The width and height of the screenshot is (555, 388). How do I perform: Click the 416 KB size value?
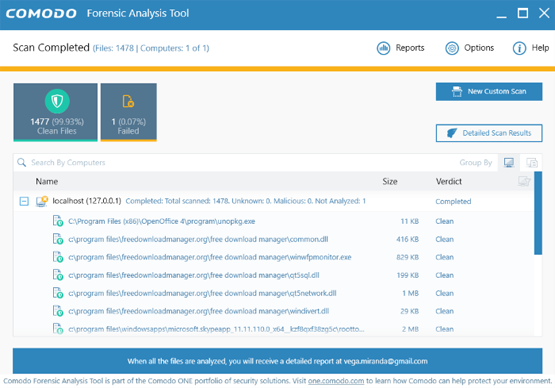point(407,239)
